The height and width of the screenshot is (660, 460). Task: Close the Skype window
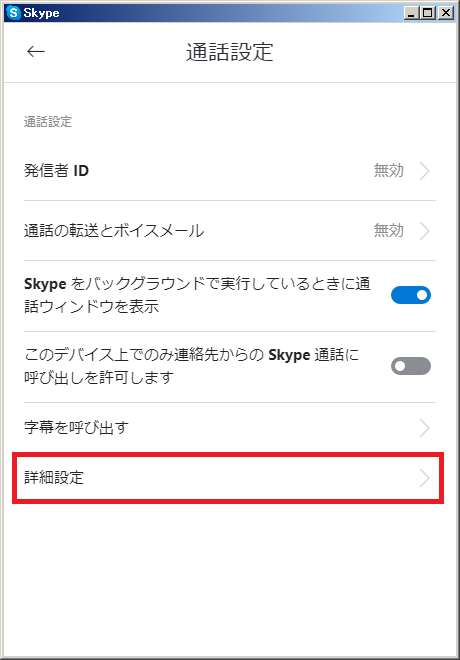445,13
